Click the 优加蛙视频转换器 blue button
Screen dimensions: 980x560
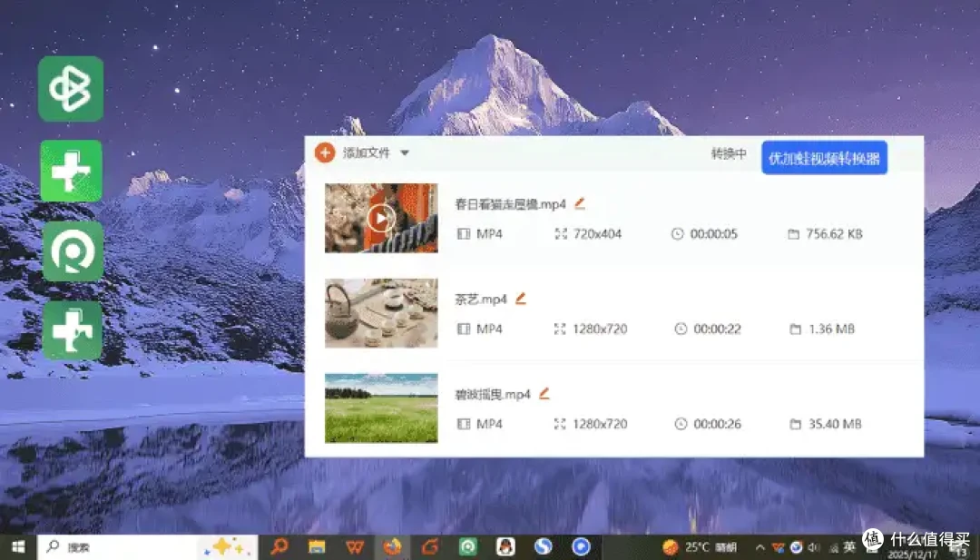824,158
